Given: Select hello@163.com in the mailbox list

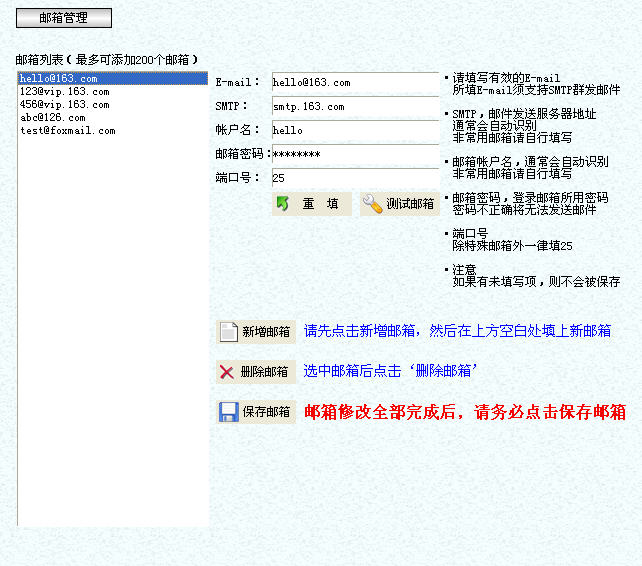Looking at the screenshot, I should tap(113, 78).
